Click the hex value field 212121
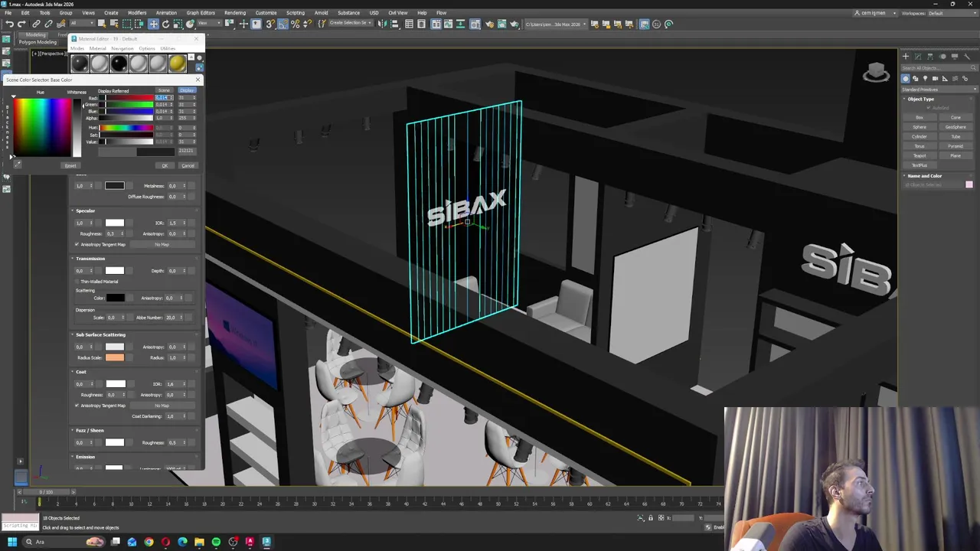This screenshot has width=980, height=551. 185,151
